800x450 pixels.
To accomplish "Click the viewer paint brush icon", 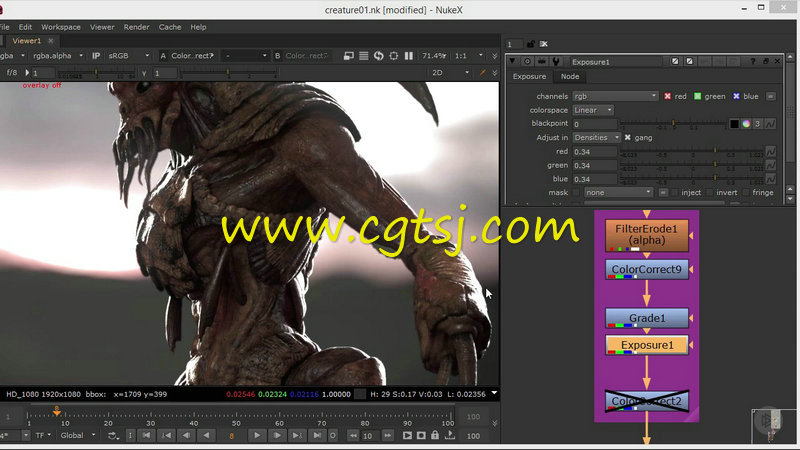I will coord(482,73).
